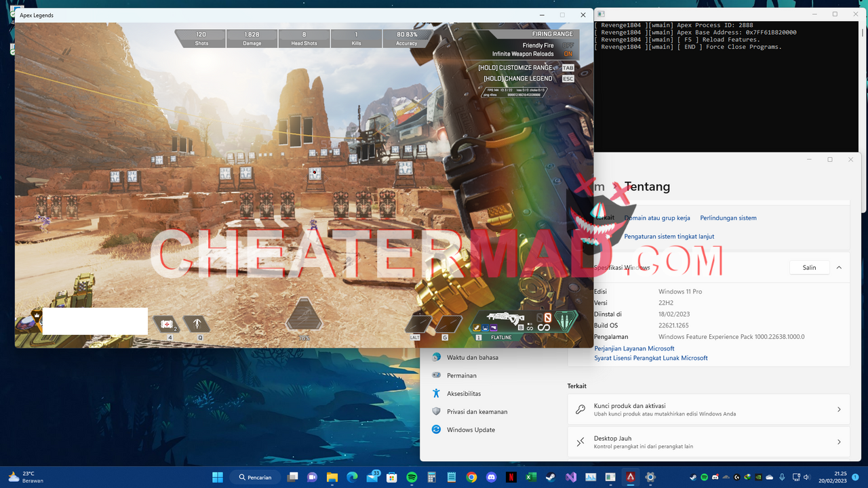Click the Apex Legends window title
The height and width of the screenshot is (488, 868).
pos(37,15)
